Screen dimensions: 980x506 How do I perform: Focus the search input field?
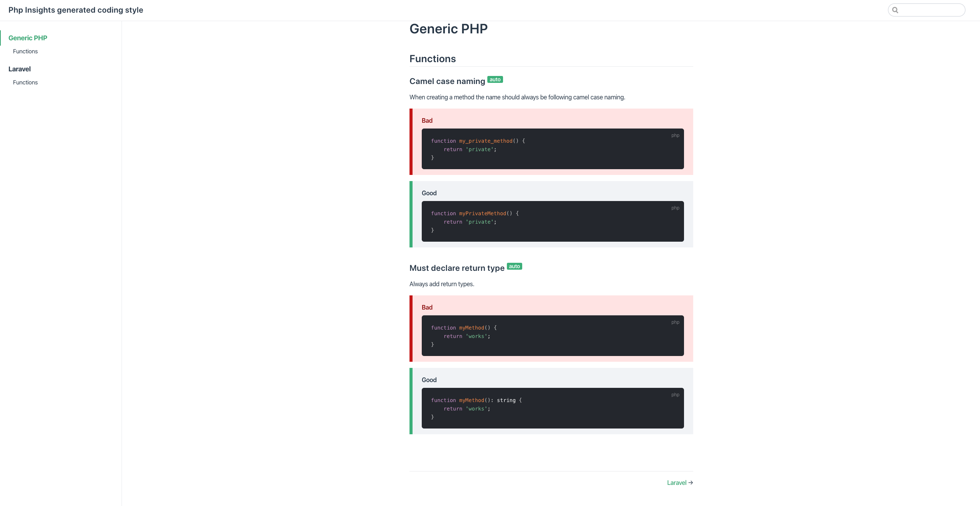926,10
